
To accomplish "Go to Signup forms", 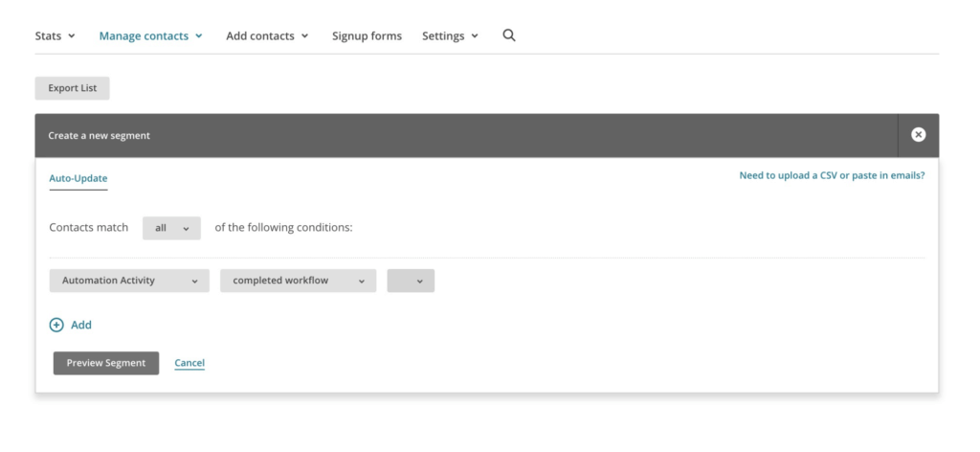I will [x=367, y=36].
